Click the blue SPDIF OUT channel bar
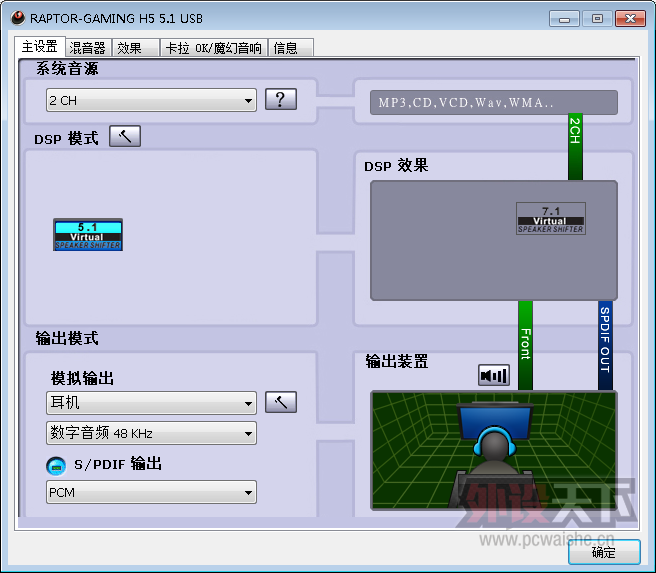The image size is (656, 573). (x=605, y=344)
